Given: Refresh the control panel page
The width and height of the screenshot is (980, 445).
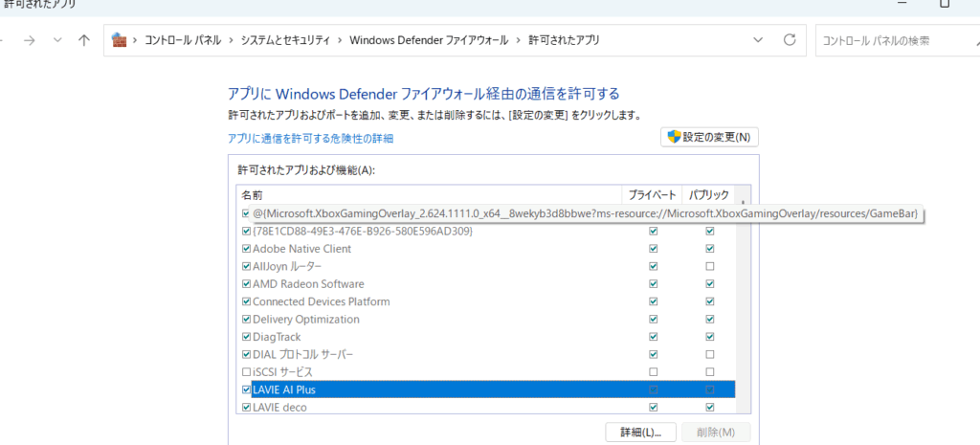Looking at the screenshot, I should click(790, 40).
